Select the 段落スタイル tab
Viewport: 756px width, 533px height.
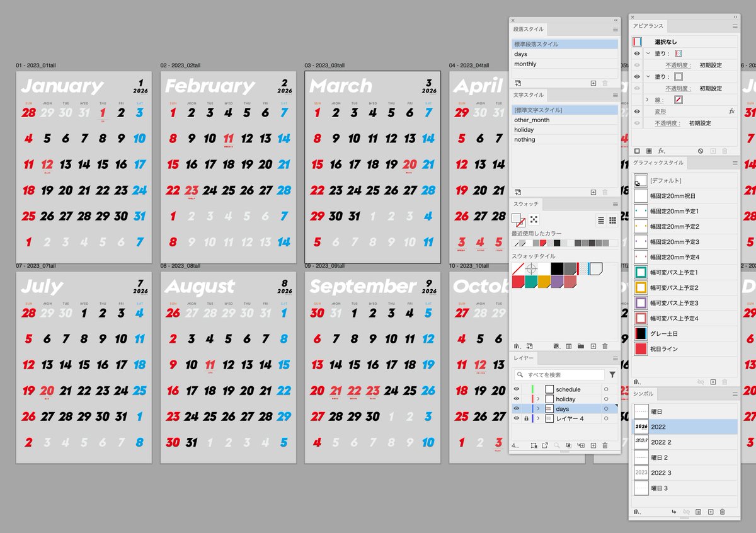click(529, 29)
